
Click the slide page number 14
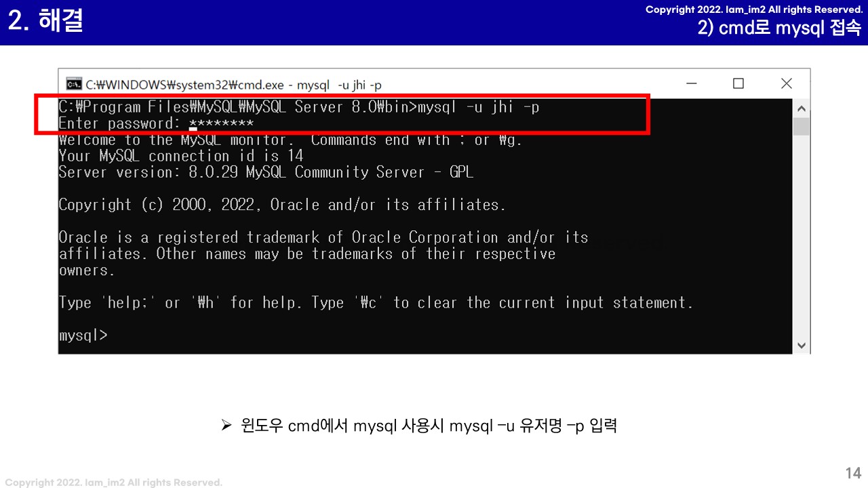coord(853,472)
